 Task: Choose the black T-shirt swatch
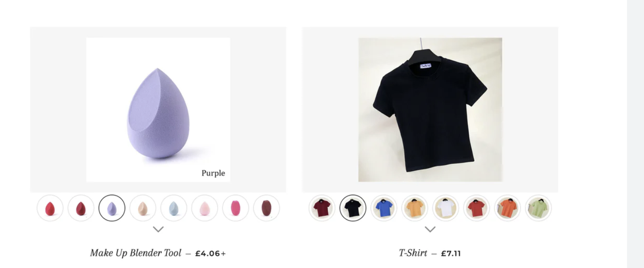(353, 208)
